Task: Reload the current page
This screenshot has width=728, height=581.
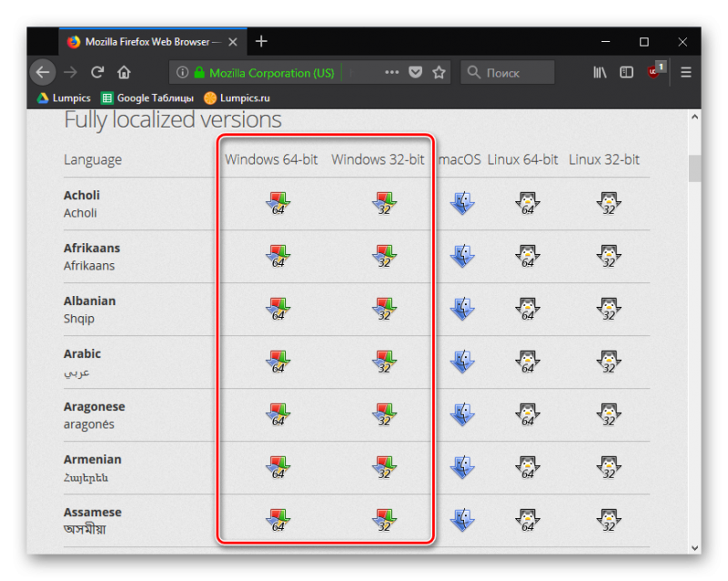Action: coord(97,73)
